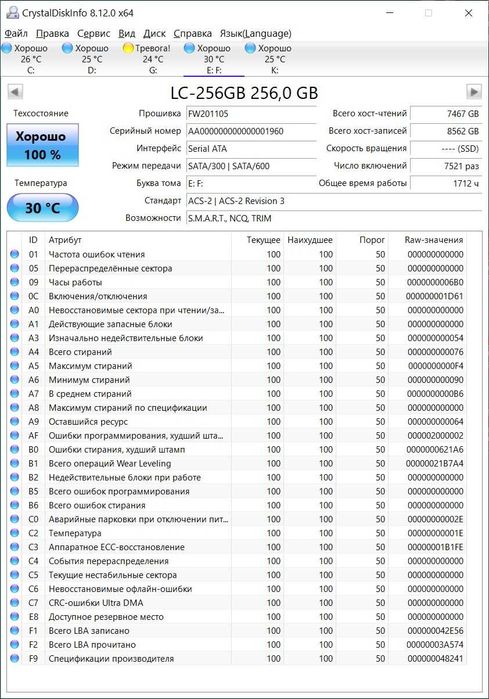
Task: Click status orb of attribute B1 Wear Leveling
Action: pyautogui.click(x=15, y=463)
